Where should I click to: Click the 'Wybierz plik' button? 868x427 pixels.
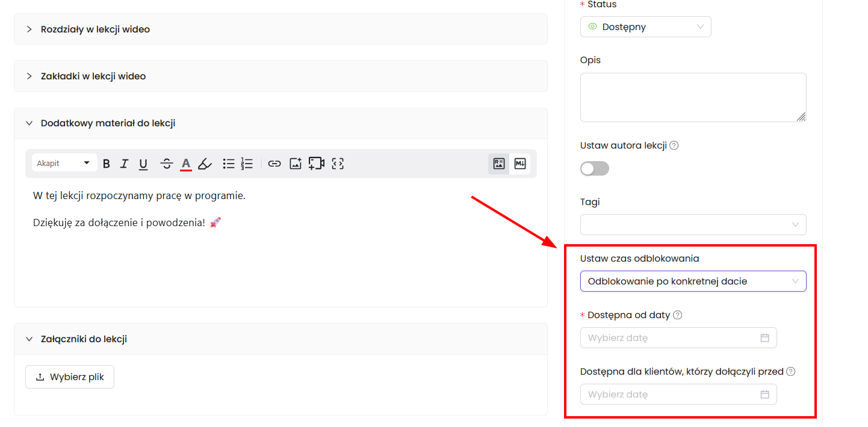[70, 377]
